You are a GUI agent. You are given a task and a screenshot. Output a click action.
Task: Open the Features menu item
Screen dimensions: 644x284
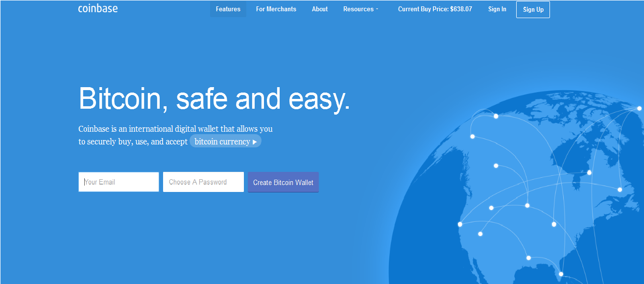tap(228, 9)
